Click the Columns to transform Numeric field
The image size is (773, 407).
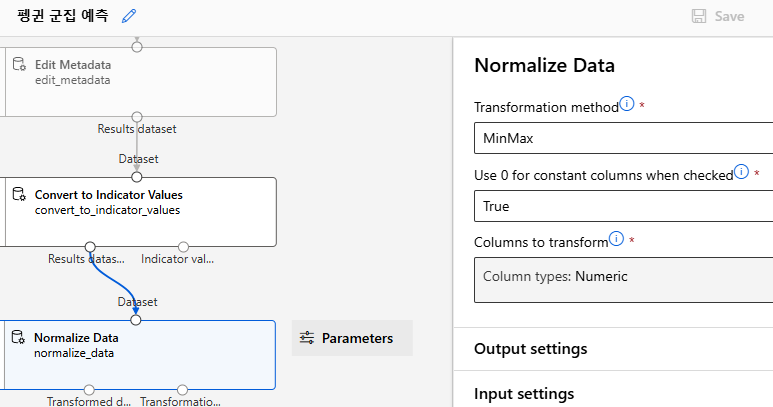tap(624, 280)
